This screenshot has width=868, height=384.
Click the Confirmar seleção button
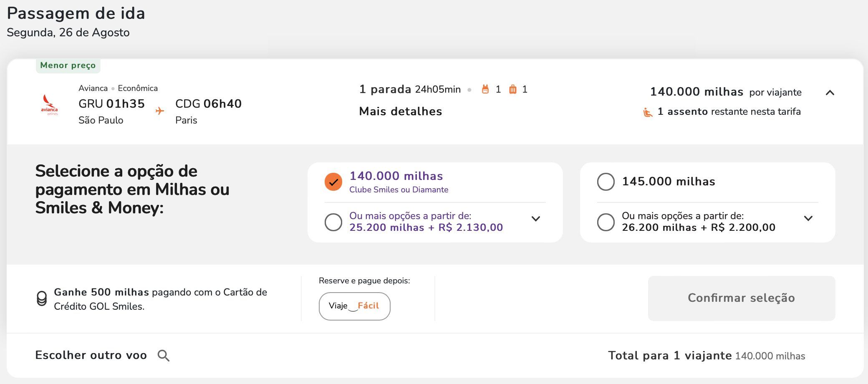tap(742, 298)
